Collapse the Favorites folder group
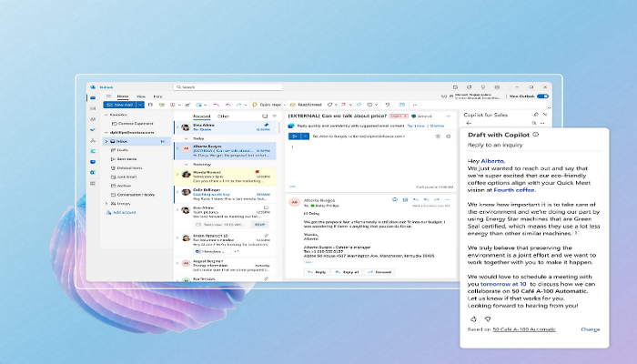This screenshot has height=364, width=637. 106,115
